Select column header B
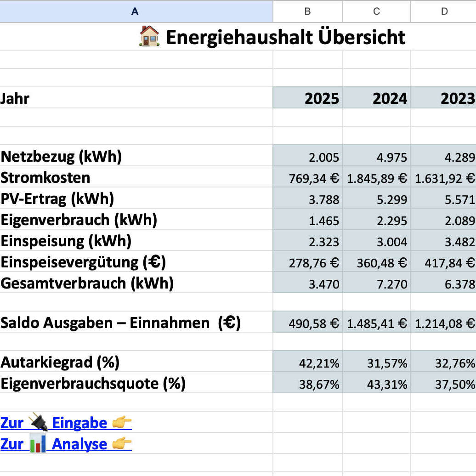 click(x=307, y=11)
